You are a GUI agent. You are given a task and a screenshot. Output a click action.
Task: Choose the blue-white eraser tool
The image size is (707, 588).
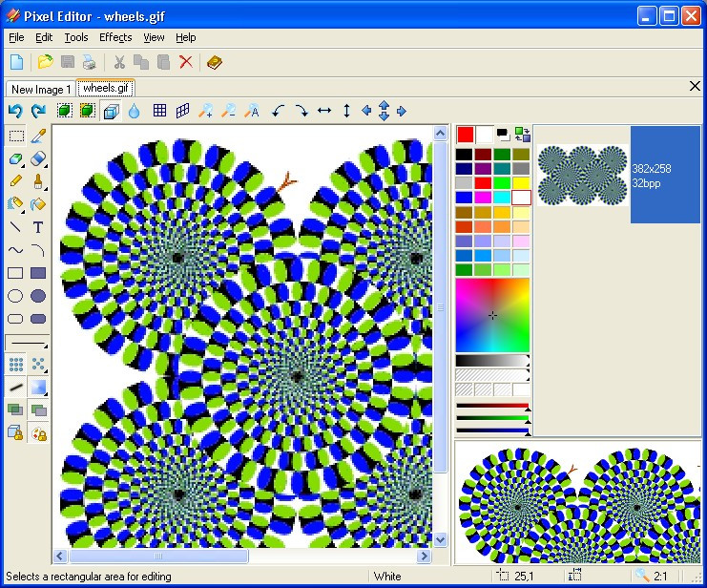[38, 158]
